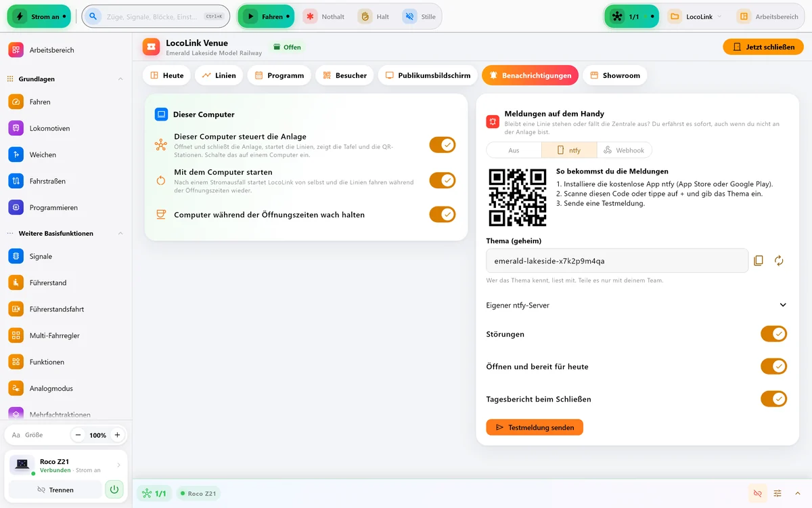Screen dimensions: 812x508
Task: Click the 1/1 status chip in bottom bar
Action: point(154,494)
